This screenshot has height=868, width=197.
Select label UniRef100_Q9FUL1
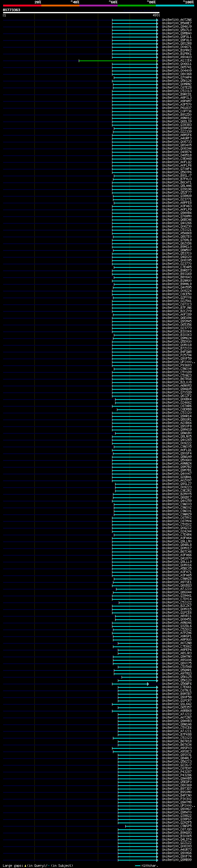pos(176,37)
